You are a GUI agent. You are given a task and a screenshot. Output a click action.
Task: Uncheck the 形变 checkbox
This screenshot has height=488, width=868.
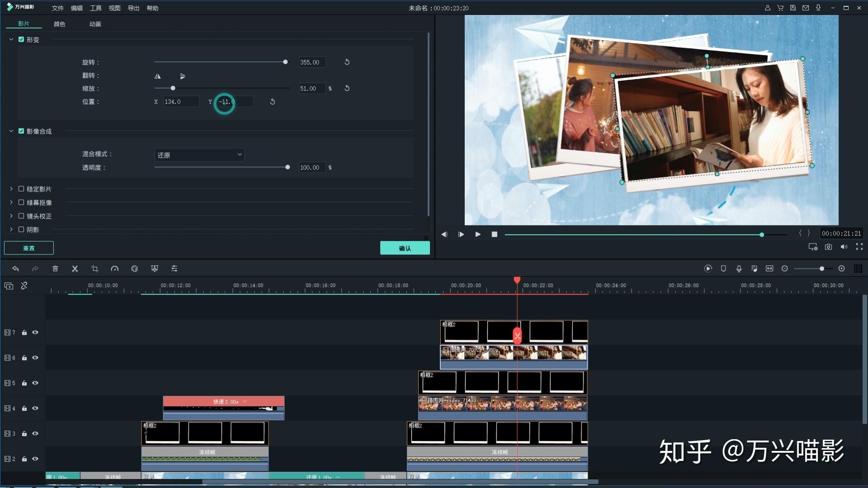click(x=21, y=39)
